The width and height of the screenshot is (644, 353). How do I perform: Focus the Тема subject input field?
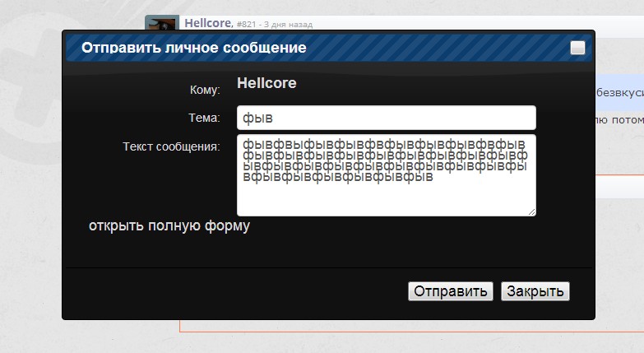387,118
